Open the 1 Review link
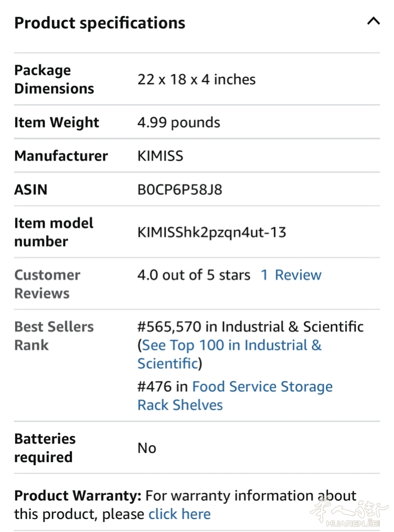This screenshot has height=532, width=394. tap(290, 275)
